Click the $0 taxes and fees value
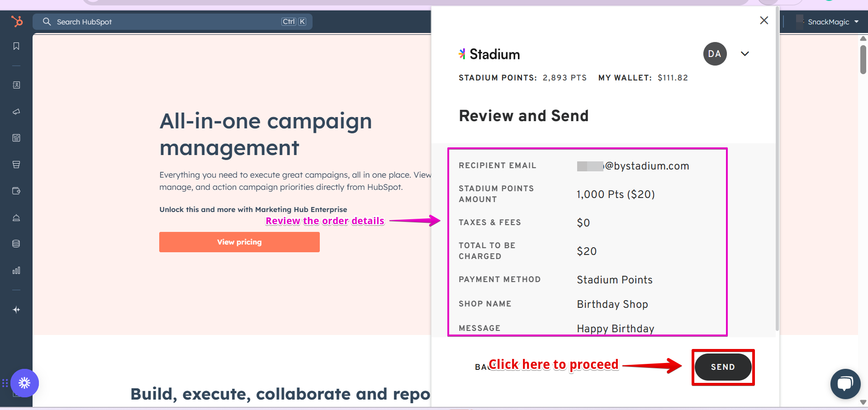868x410 pixels. (x=583, y=223)
